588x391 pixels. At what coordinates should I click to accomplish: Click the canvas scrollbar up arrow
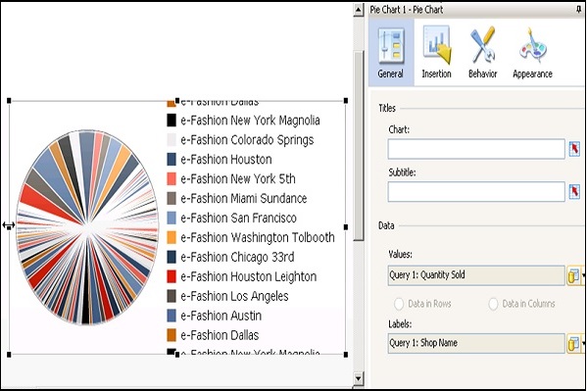(x=358, y=10)
